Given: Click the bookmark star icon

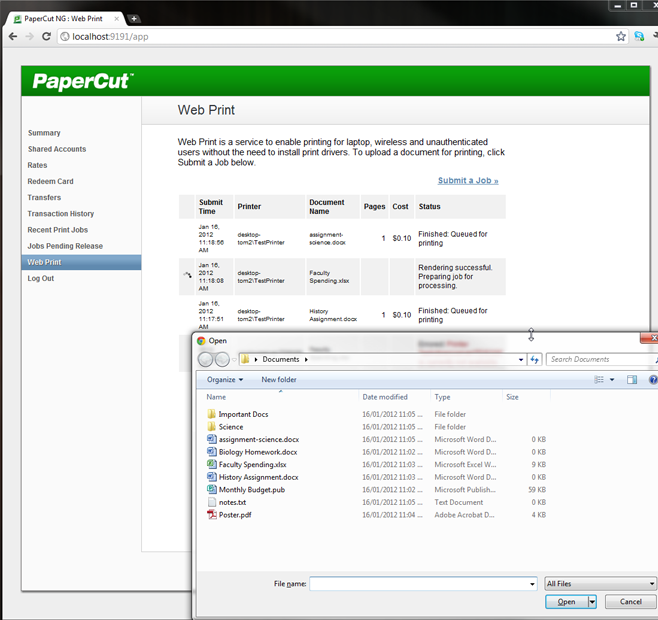Looking at the screenshot, I should coord(621,36).
